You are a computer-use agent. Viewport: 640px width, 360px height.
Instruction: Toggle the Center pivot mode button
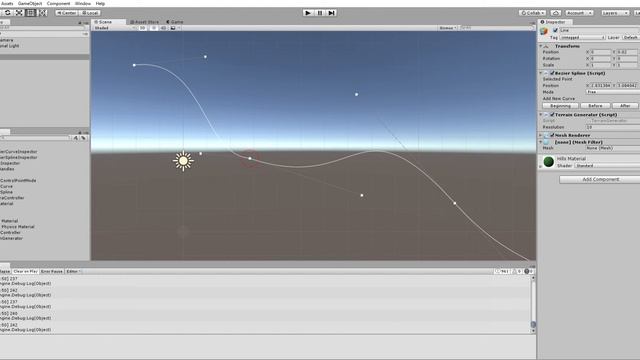point(67,13)
